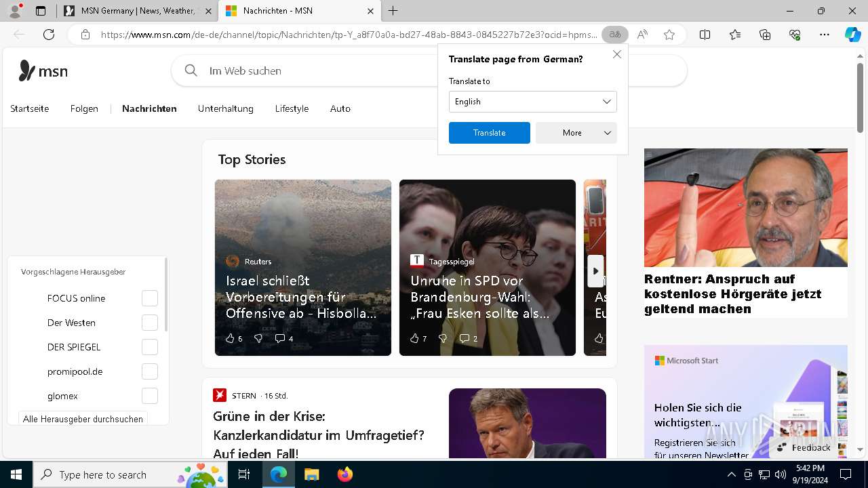Image resolution: width=868 pixels, height=488 pixels.
Task: Dislike the Israel Reuters story
Action: 258,338
